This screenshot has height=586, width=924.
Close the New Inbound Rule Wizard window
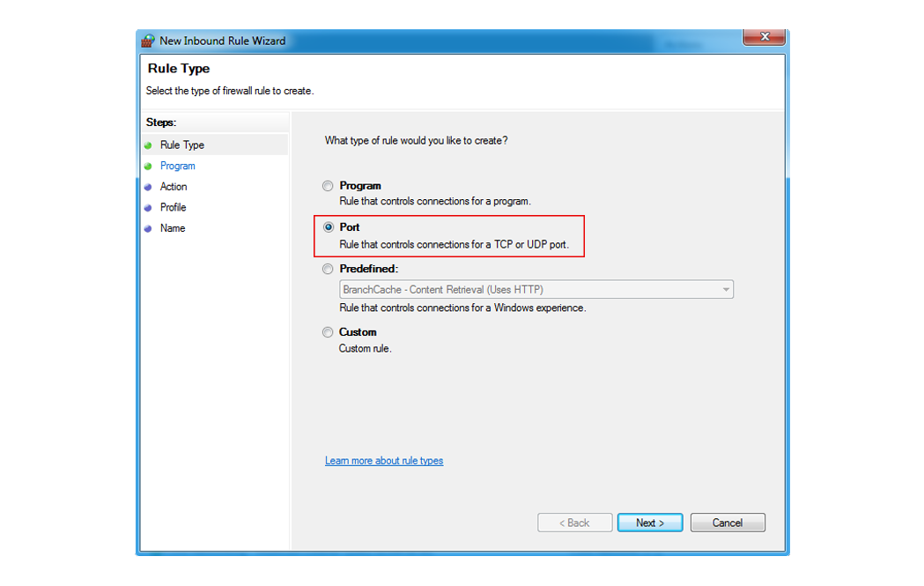pyautogui.click(x=765, y=36)
